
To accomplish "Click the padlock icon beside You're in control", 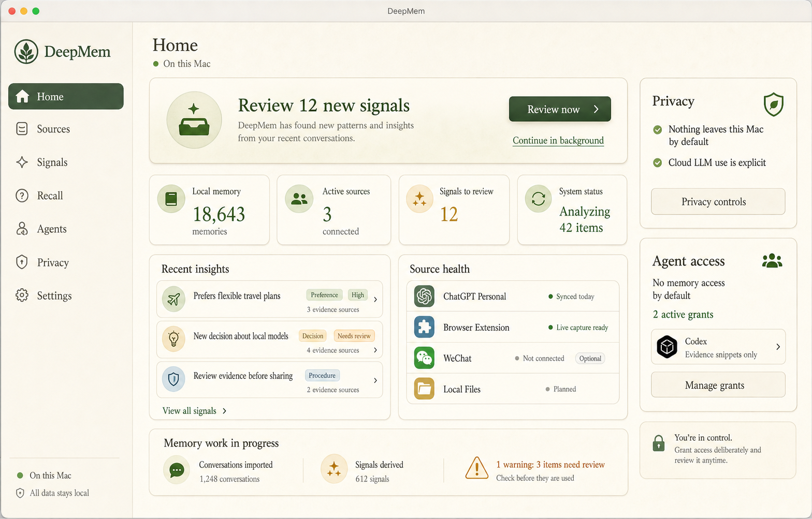I will (x=659, y=443).
